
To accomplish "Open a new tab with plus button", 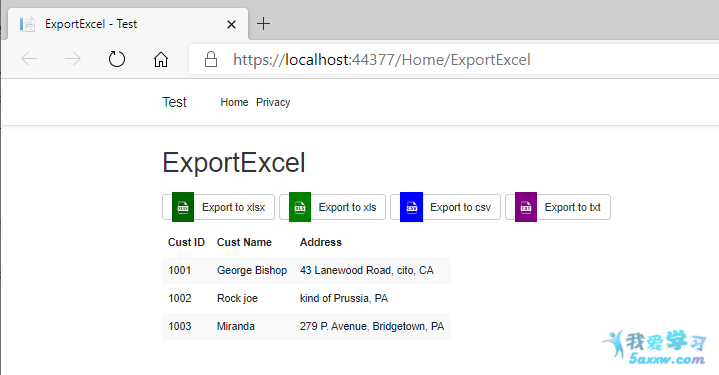I will point(263,24).
